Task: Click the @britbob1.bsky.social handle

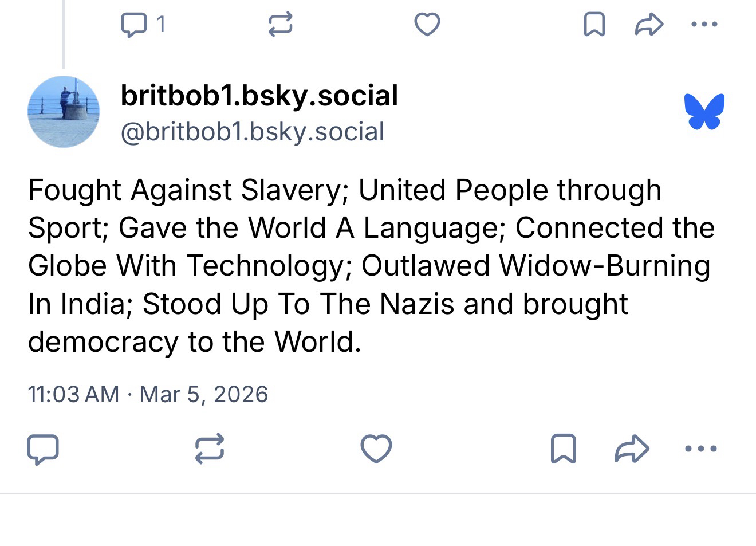Action: tap(252, 132)
